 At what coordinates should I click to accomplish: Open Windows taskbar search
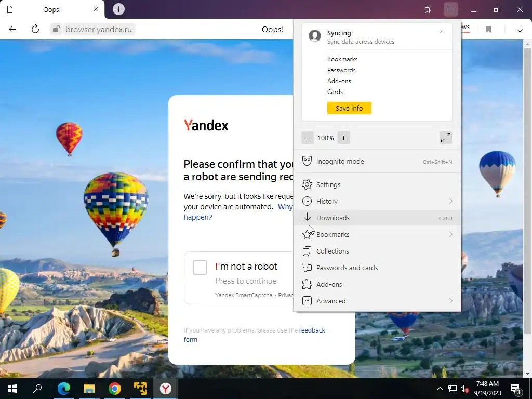(37, 389)
